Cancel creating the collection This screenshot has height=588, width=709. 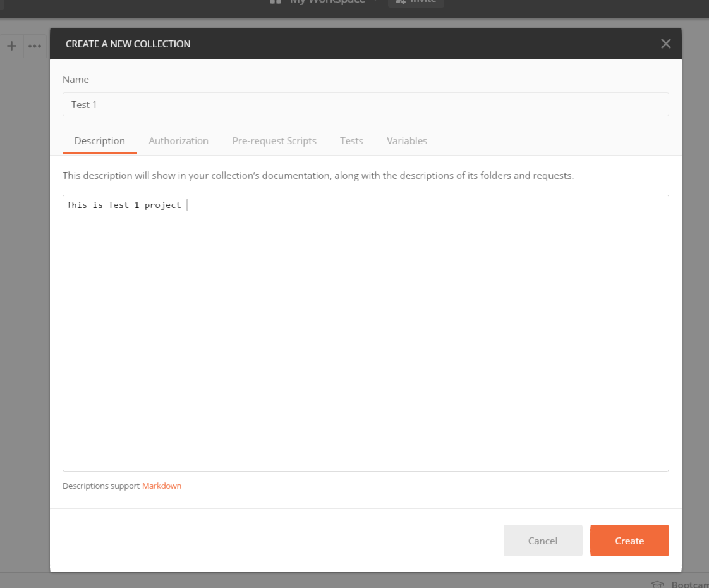(x=543, y=541)
